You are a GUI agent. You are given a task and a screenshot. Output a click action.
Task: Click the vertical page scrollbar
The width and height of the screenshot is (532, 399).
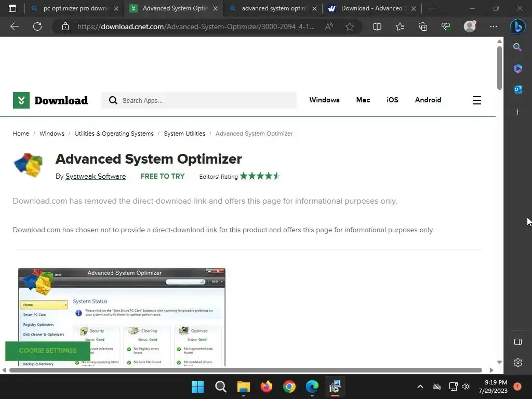(x=499, y=67)
